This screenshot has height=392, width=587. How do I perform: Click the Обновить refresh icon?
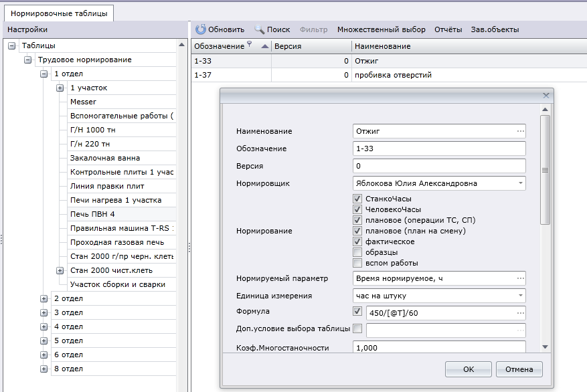tap(200, 29)
